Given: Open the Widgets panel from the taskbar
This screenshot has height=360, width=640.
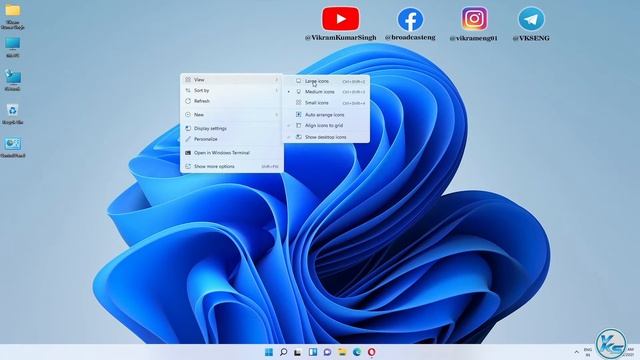Looking at the screenshot, I should [313, 352].
